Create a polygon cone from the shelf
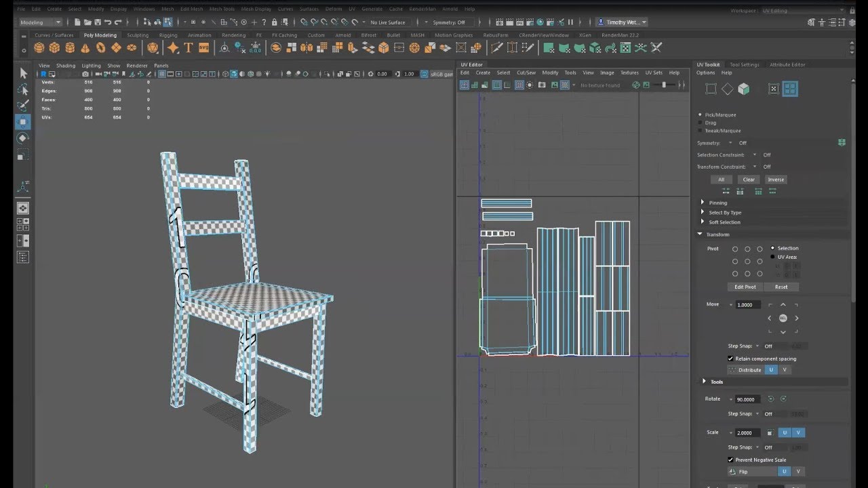 point(85,47)
